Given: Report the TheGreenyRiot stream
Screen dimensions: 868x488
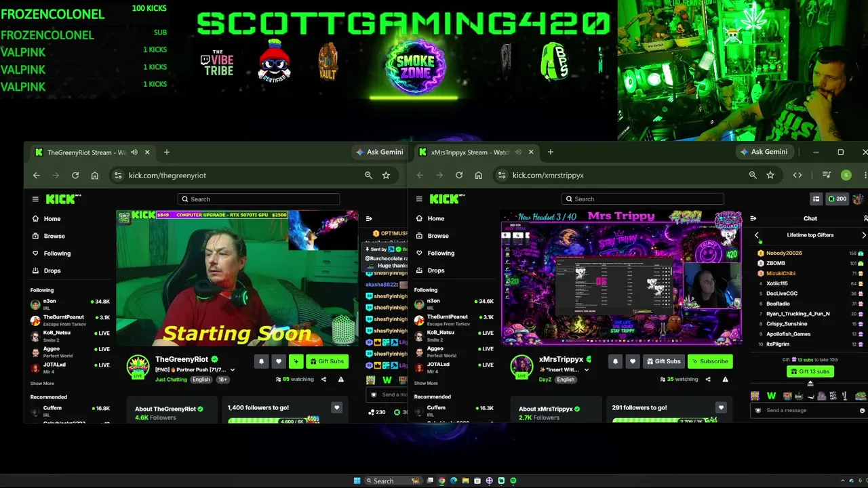Looking at the screenshot, I should coord(341,380).
